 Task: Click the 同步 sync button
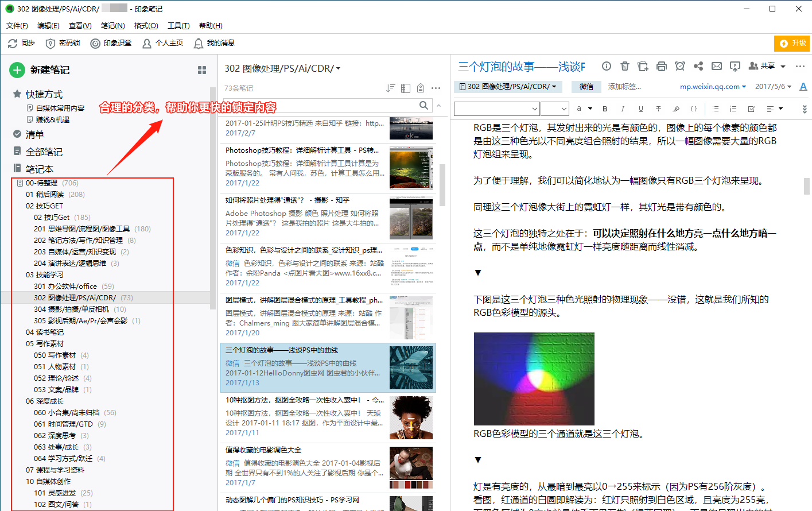coord(22,43)
